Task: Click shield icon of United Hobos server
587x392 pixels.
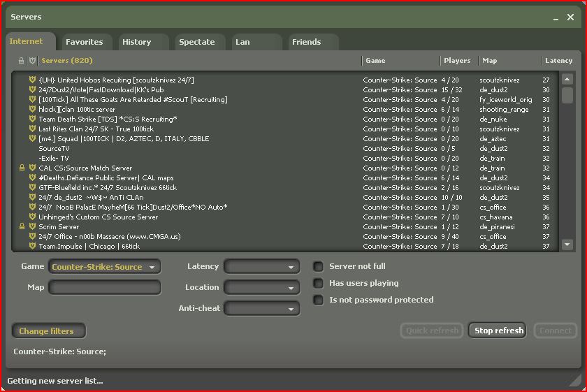Action: click(x=33, y=80)
